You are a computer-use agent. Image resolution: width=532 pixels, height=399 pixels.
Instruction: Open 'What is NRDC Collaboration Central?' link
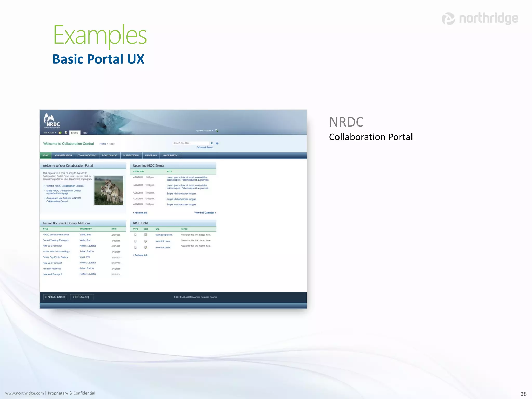[65, 186]
